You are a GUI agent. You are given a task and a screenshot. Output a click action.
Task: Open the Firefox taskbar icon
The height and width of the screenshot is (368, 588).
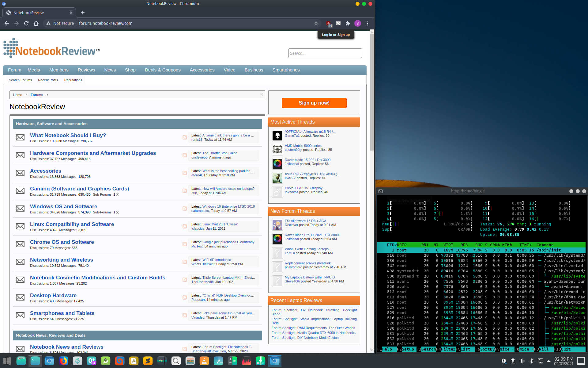pos(63,361)
